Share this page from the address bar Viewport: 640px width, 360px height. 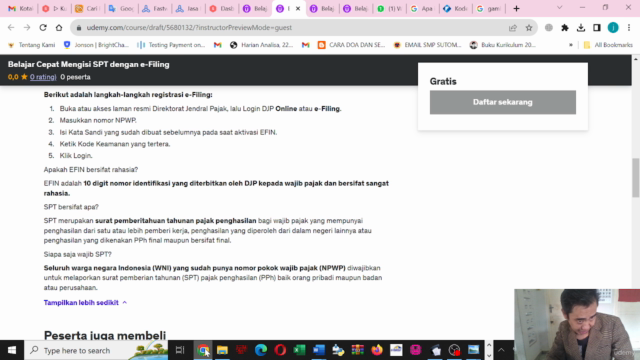pos(513,28)
